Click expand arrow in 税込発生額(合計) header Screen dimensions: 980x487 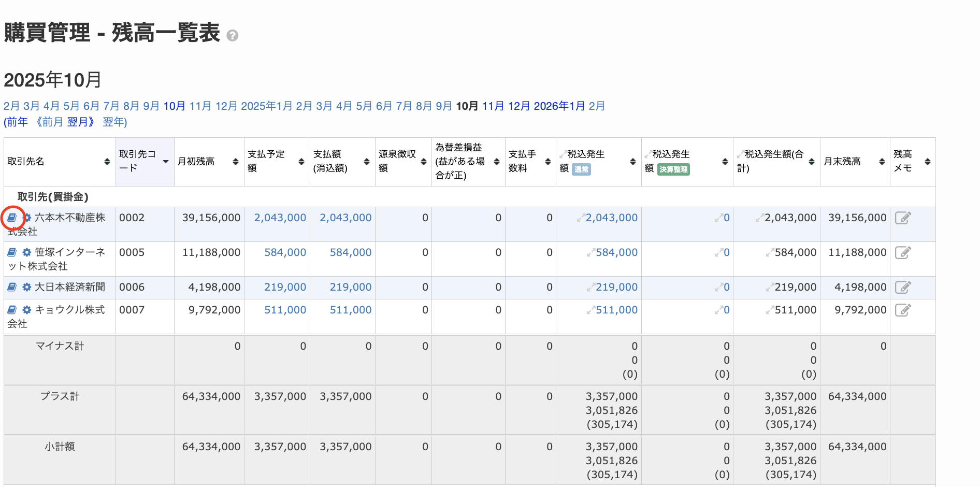tap(740, 154)
